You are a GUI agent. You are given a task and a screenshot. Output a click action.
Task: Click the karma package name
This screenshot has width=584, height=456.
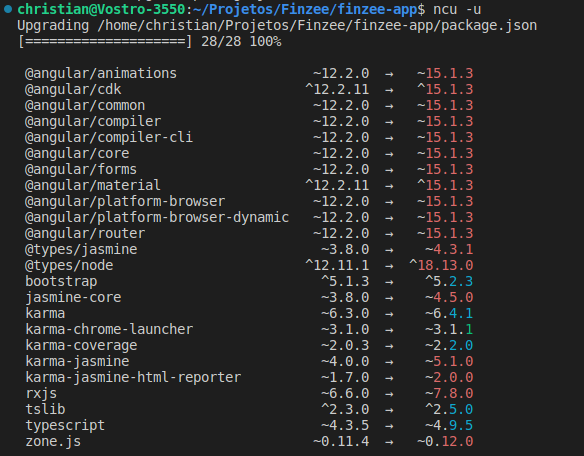point(45,314)
